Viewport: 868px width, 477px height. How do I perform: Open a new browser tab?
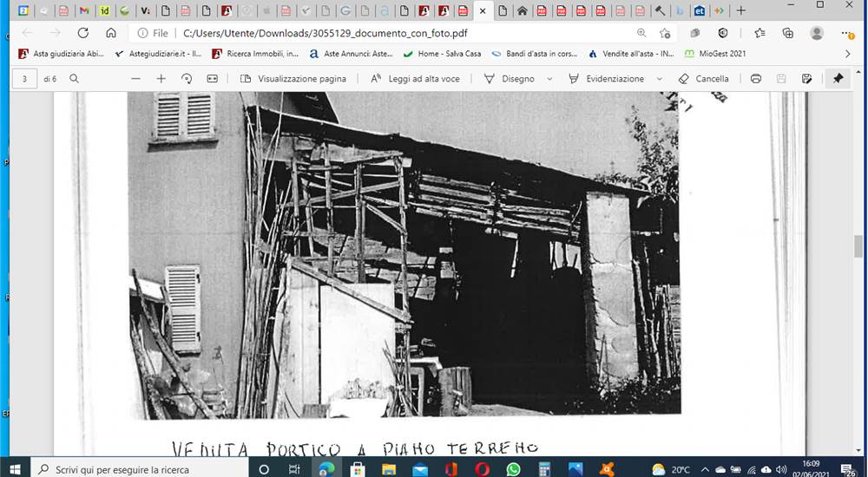click(x=740, y=10)
